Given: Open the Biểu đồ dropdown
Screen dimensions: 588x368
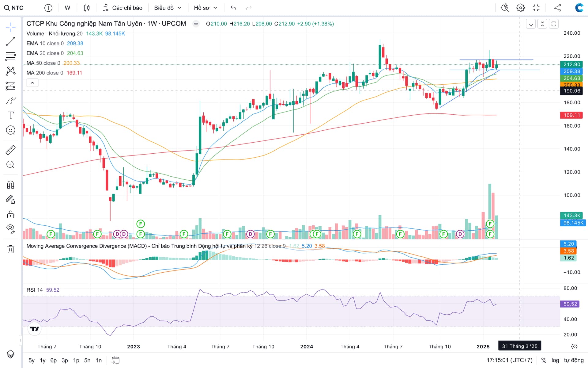Looking at the screenshot, I should point(168,8).
